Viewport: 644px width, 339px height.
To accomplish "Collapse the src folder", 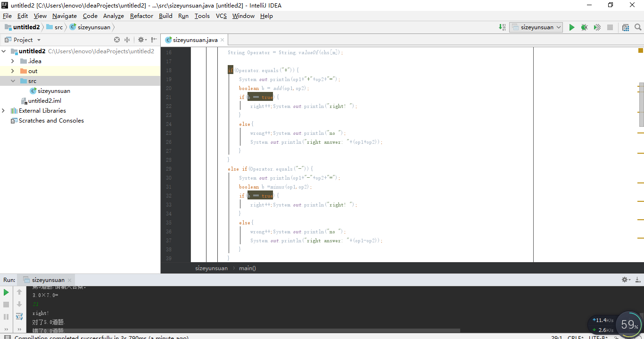I will [x=13, y=81].
